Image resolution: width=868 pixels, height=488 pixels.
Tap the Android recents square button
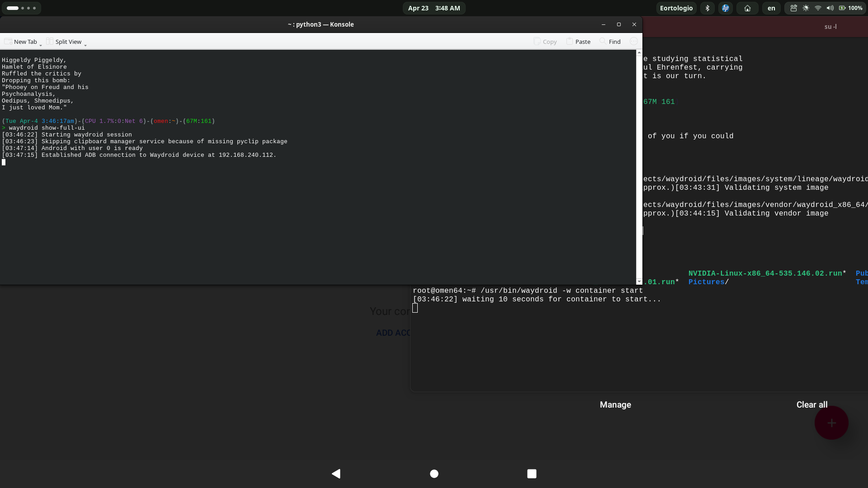coord(532,474)
